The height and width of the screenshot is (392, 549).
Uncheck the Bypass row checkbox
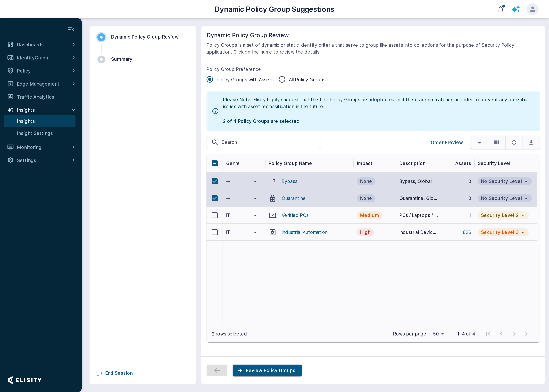(215, 181)
